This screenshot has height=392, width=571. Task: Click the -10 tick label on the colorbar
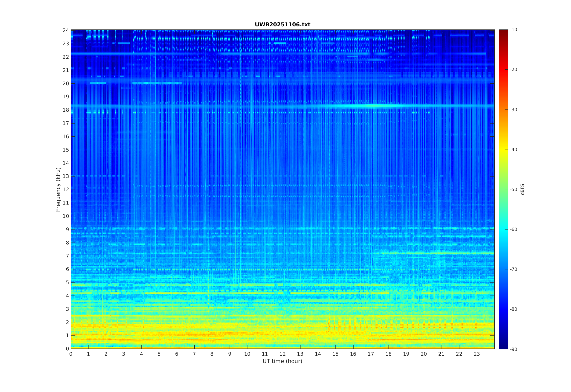513,30
